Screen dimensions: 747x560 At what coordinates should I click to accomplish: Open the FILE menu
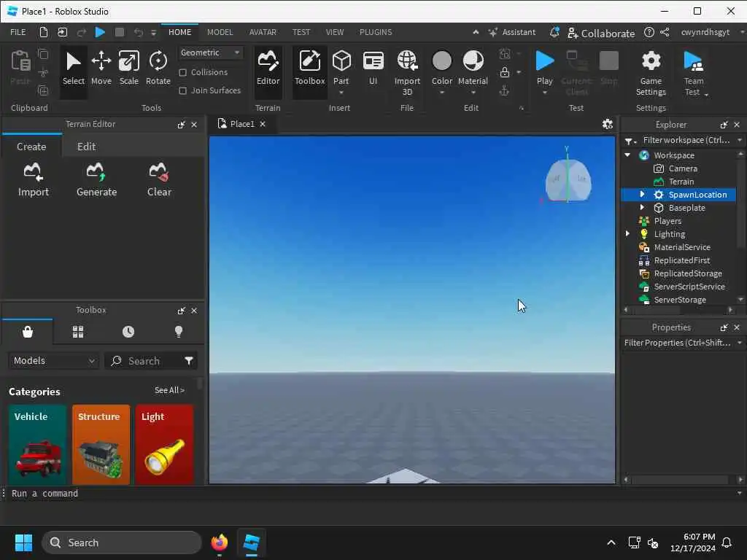(18, 32)
